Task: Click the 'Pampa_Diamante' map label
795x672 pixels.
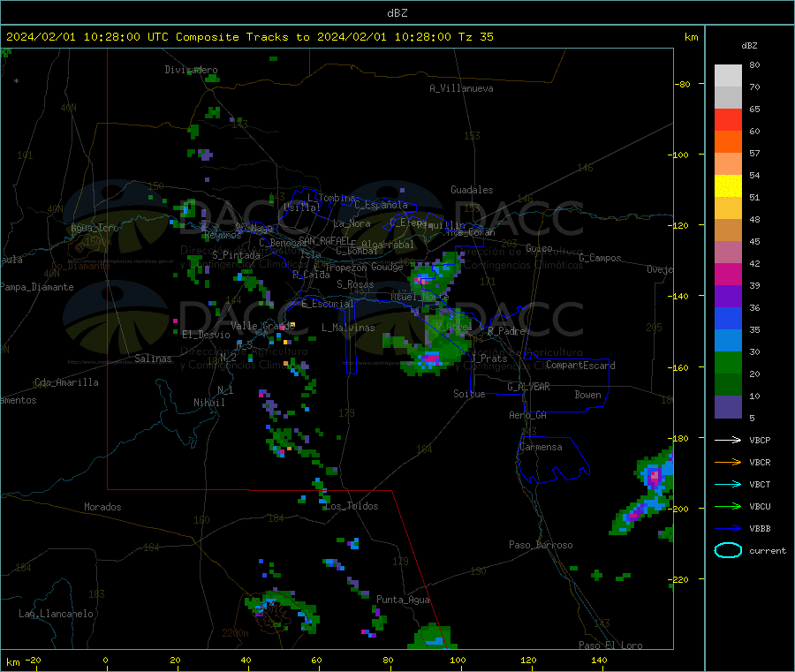Action: (x=37, y=287)
